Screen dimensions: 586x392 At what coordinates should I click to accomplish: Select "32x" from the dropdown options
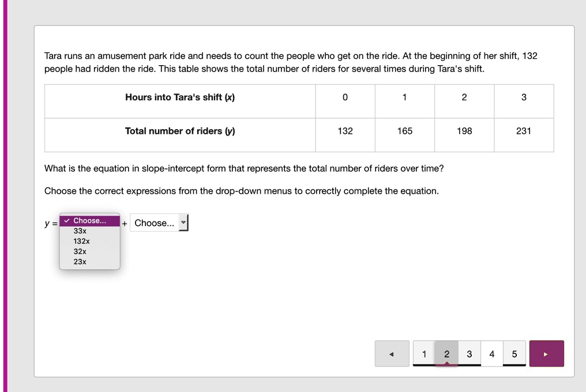coord(79,251)
